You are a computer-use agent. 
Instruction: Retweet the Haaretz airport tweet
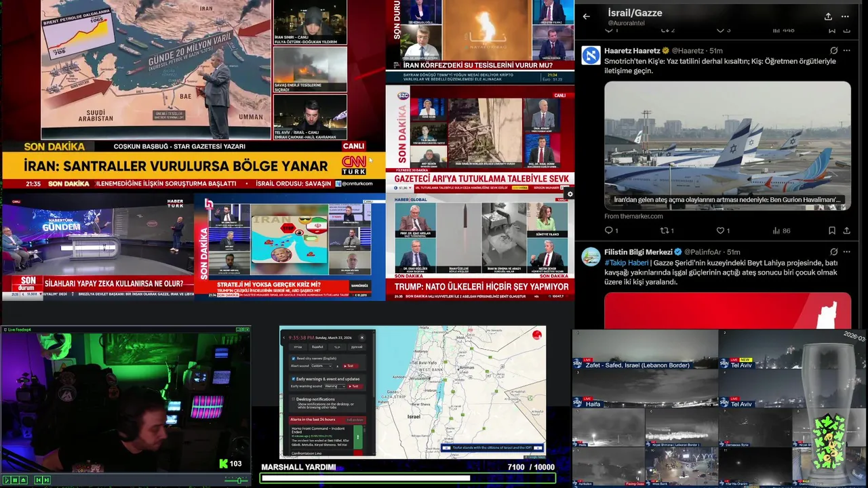pyautogui.click(x=667, y=230)
